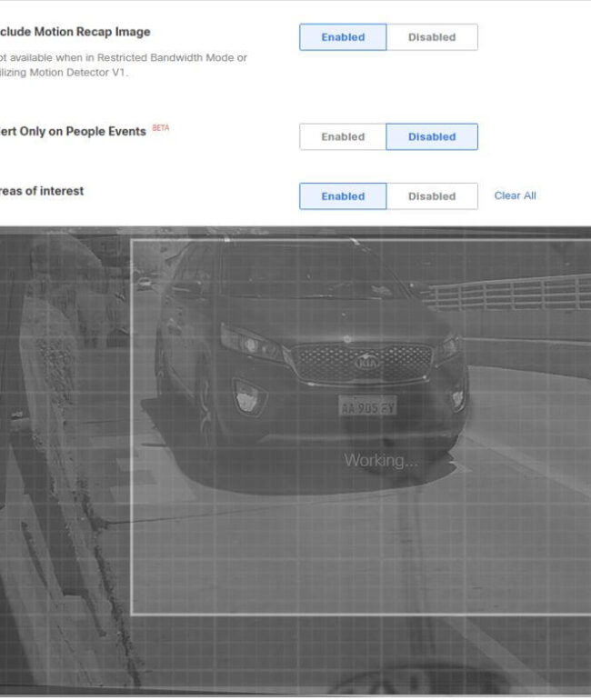Enable Alert Only on People Events
Image resolution: width=591 pixels, height=700 pixels.
pos(343,136)
